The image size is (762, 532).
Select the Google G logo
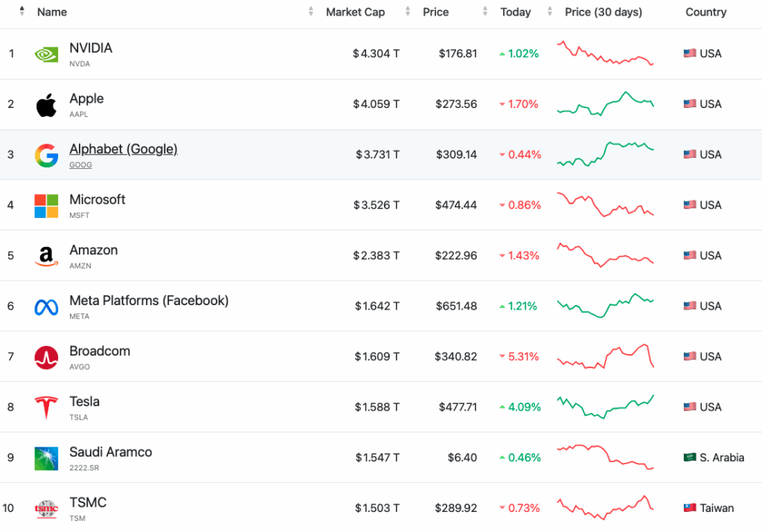pos(45,154)
